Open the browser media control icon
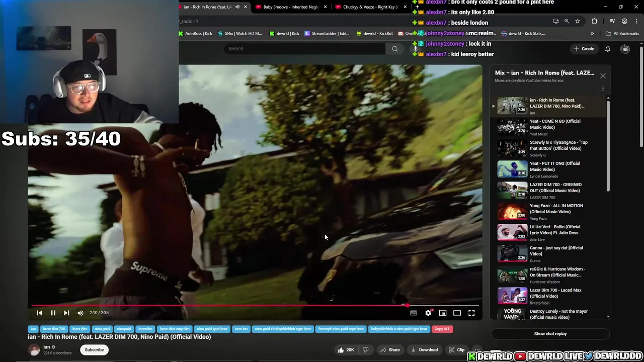644x362 pixels. 612,21
